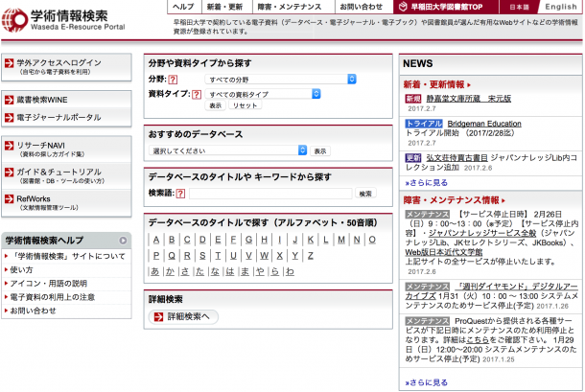
Task: Click the red arrow icon beside 蔵書検索WINE
Action: click(x=9, y=100)
